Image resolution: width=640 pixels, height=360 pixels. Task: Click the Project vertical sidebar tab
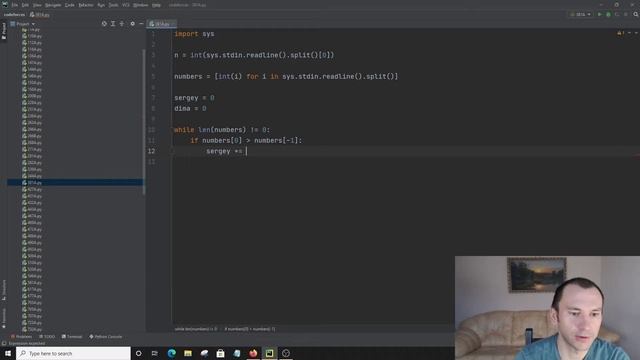[x=4, y=31]
